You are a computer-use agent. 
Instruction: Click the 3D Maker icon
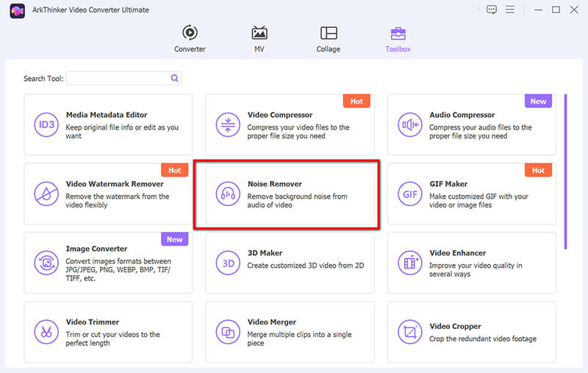[x=228, y=263]
